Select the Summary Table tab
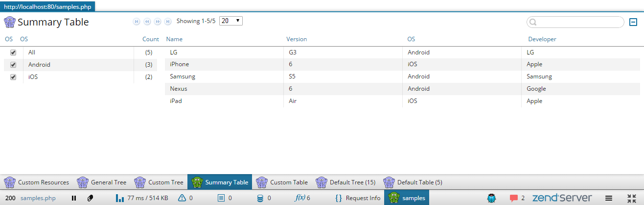Screen dimensions: 644x205 tap(220, 182)
